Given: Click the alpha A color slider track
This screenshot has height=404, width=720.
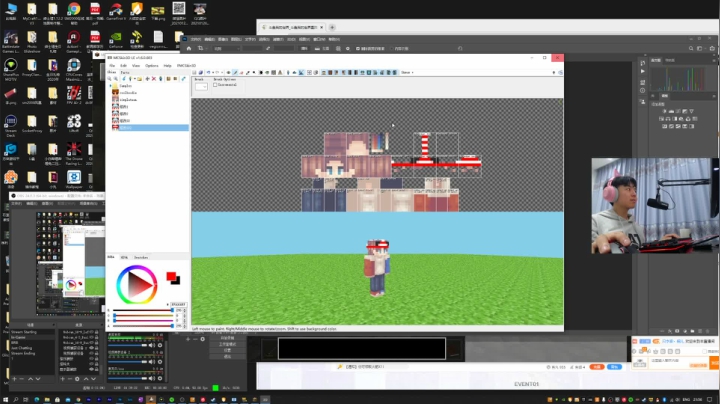Looking at the screenshot, I should point(143,326).
